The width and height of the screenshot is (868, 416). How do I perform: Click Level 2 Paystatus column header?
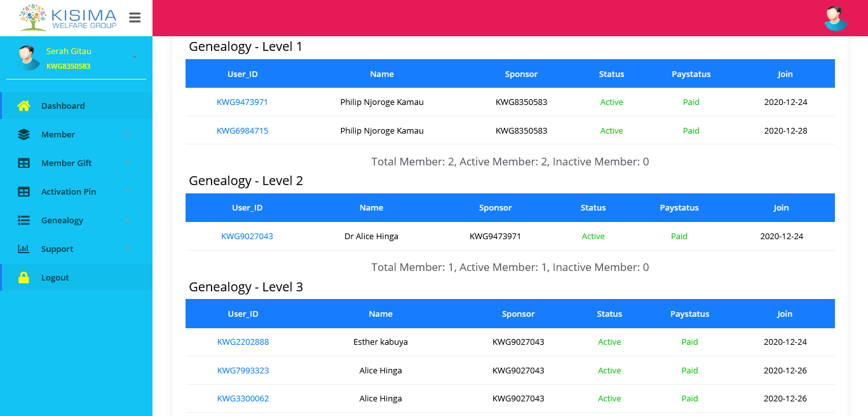(x=679, y=207)
